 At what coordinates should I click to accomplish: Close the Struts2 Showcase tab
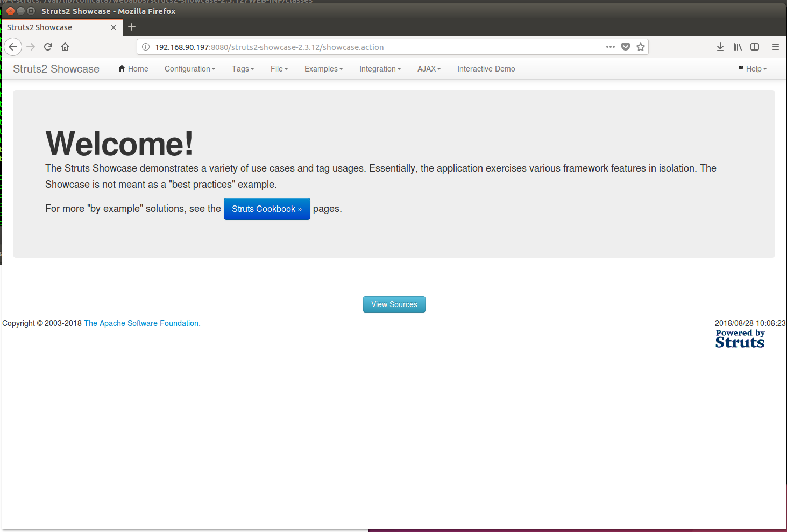(114, 27)
